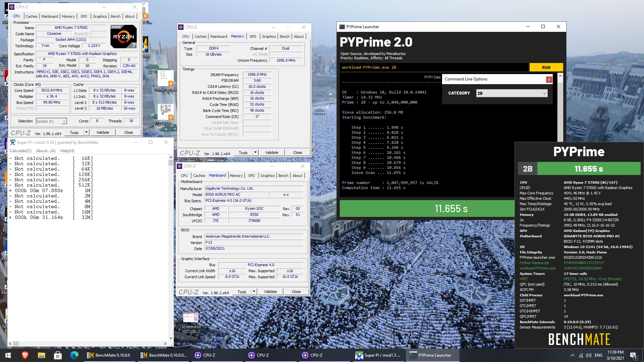644x362 pixels.
Task: Click PYPrime console scrollbar up arrow
Action: point(560,76)
